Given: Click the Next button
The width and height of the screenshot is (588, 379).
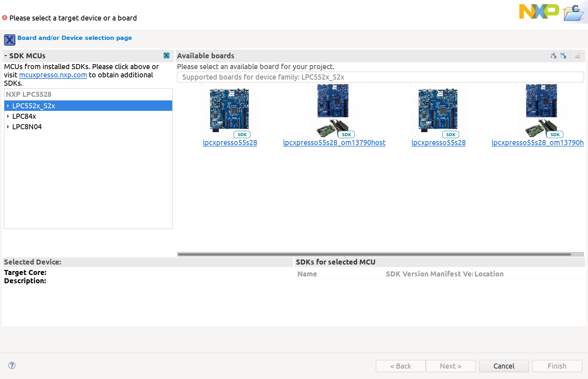Looking at the screenshot, I should pos(451,366).
